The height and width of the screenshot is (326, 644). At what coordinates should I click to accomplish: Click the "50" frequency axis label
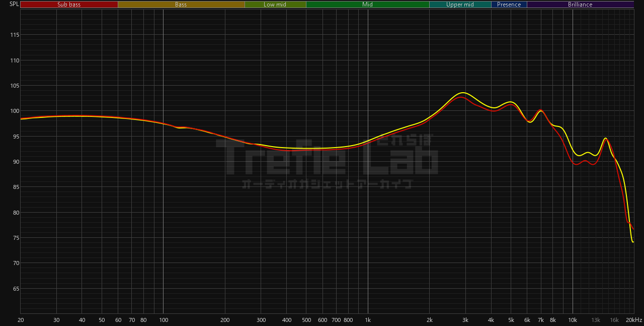pyautogui.click(x=102, y=320)
